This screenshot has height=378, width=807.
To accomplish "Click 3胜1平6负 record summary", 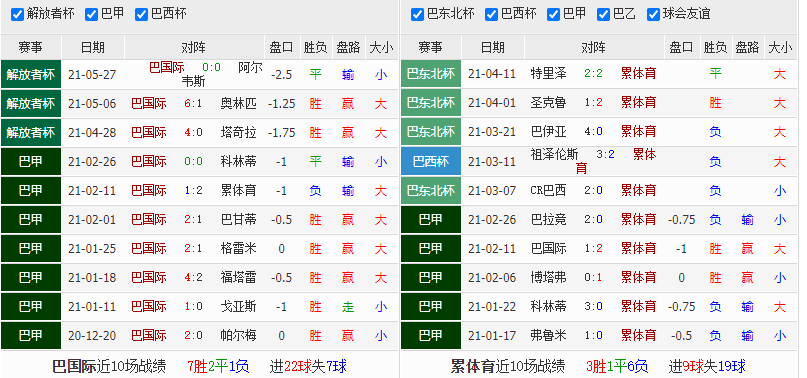I will (617, 366).
